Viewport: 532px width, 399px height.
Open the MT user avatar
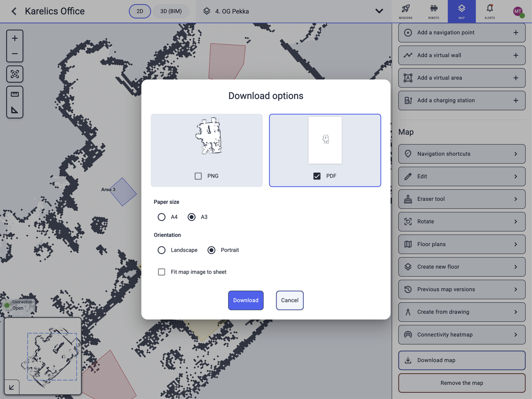pos(518,11)
